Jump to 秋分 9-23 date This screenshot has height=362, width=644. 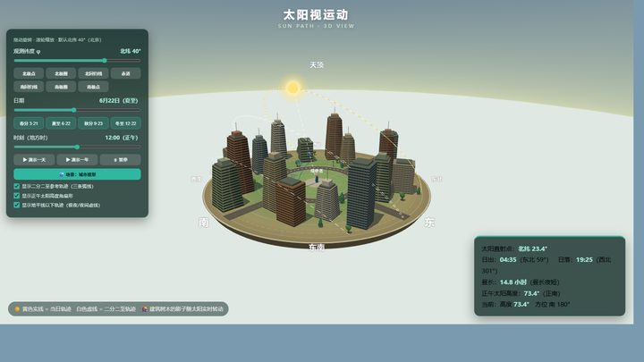[93, 123]
